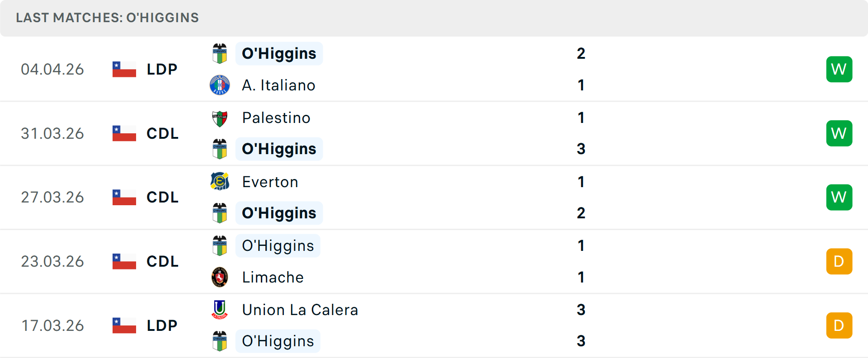Click draw badge for Limache match

click(x=839, y=261)
